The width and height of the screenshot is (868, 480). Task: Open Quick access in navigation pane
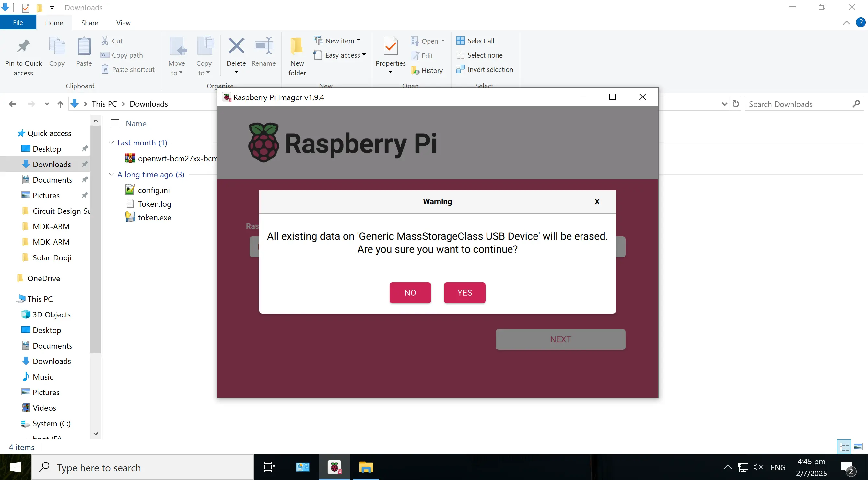(44, 133)
